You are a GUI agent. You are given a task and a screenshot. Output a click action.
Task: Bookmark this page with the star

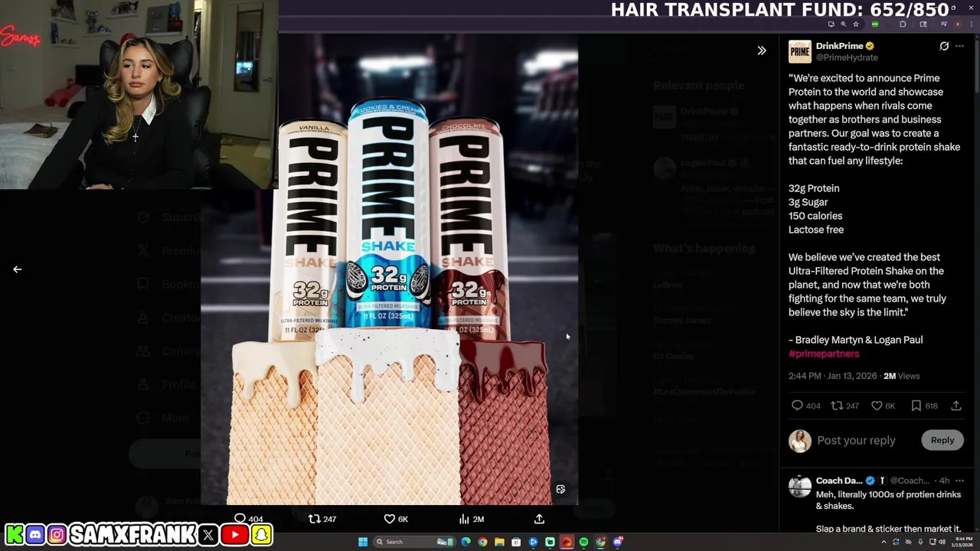[856, 24]
